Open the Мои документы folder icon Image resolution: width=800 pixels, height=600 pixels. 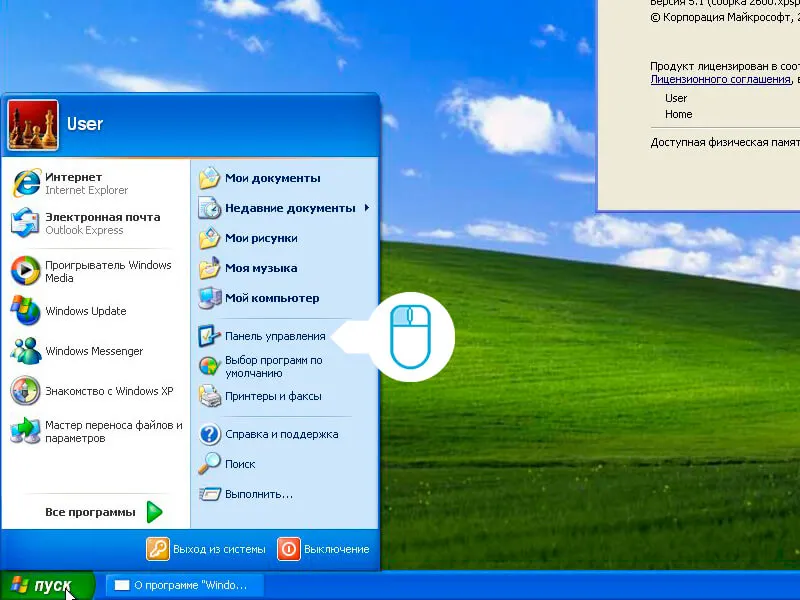tap(209, 178)
